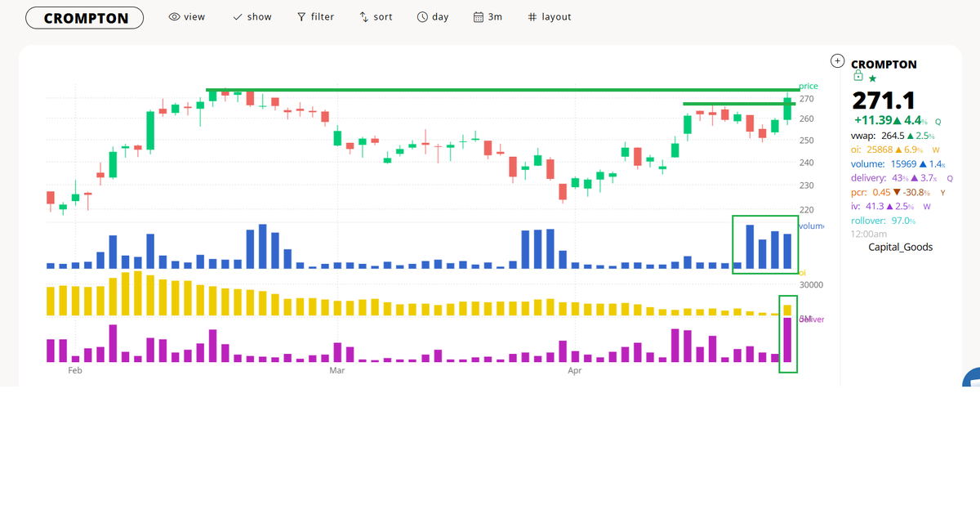The width and height of the screenshot is (980, 505).
Task: Click the CROMPTON title in side panel
Action: pyautogui.click(x=884, y=64)
